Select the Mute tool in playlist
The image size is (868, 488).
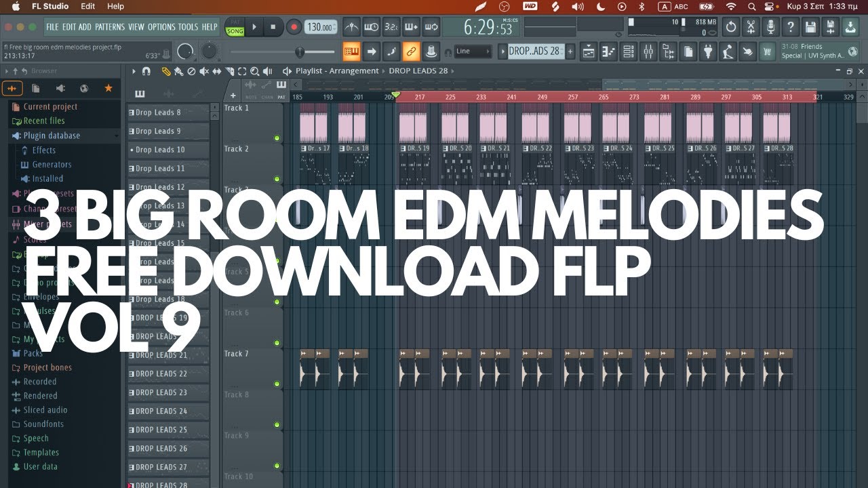(x=204, y=71)
